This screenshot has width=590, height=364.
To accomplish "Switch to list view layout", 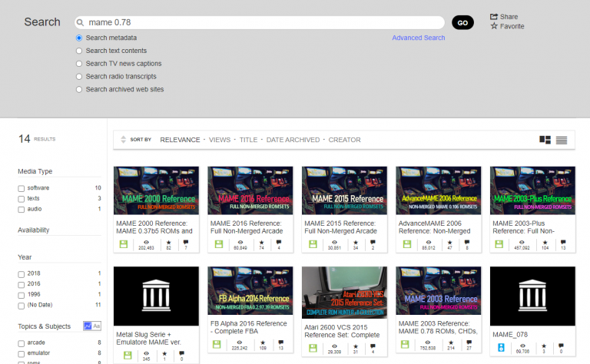I will point(562,140).
